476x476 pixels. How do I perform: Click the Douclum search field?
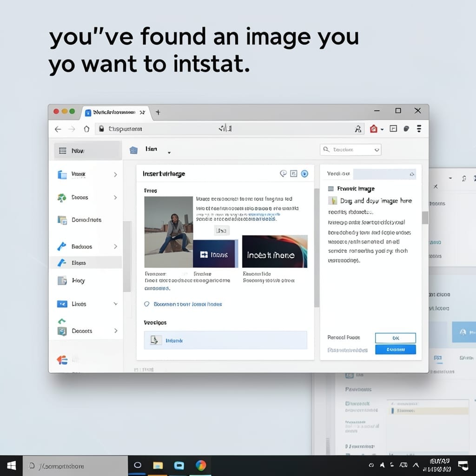(350, 150)
